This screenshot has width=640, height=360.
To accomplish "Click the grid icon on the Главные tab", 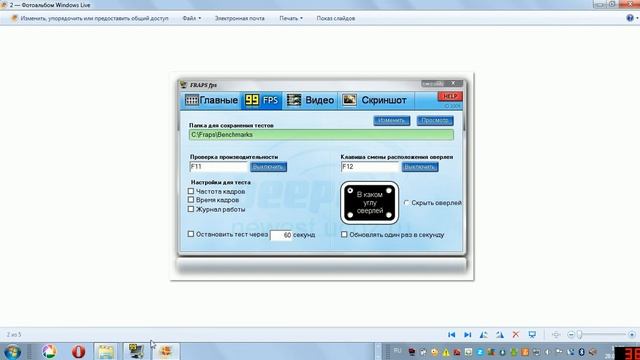I will (x=191, y=100).
